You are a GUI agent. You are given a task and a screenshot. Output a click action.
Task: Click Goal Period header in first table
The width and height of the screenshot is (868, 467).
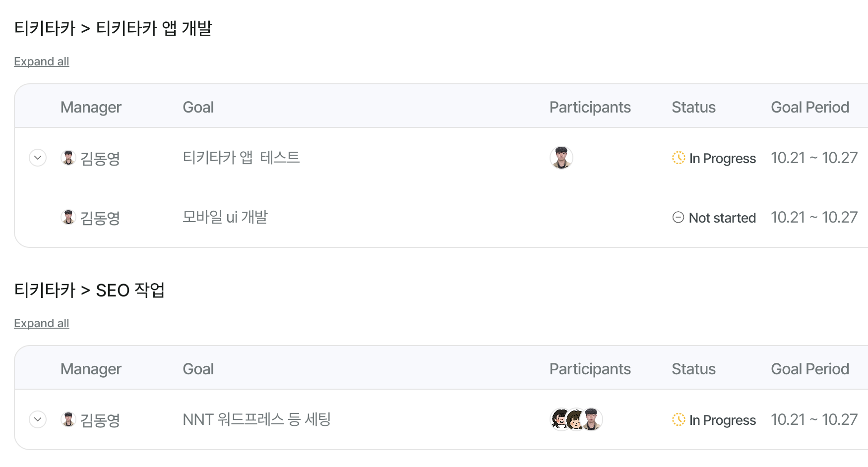pyautogui.click(x=810, y=107)
